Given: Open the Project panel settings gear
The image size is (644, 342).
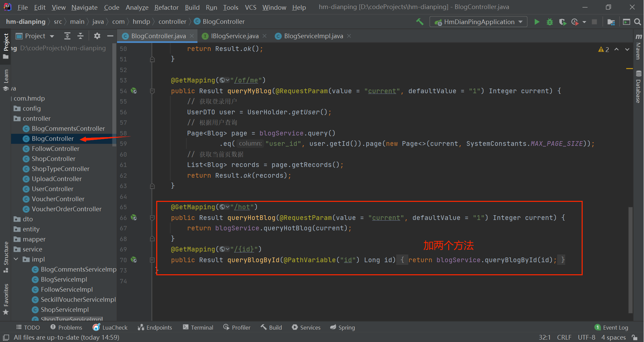Looking at the screenshot, I should tap(97, 36).
